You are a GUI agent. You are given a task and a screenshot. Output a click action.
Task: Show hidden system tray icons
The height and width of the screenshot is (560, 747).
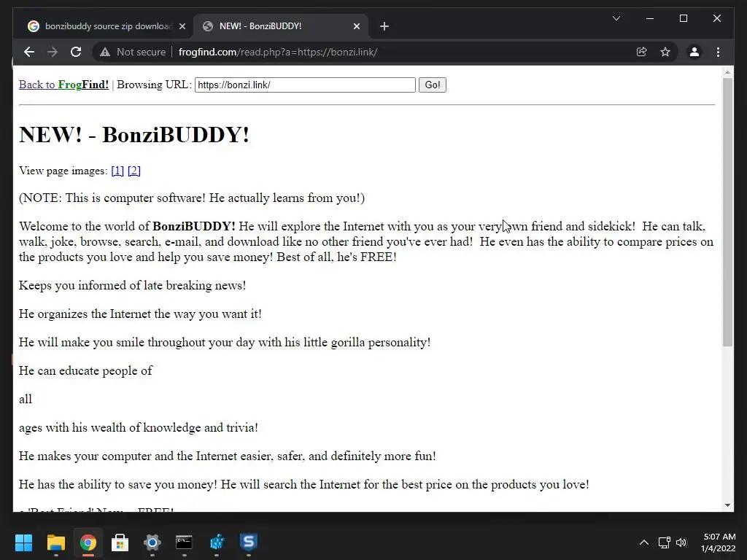644,542
